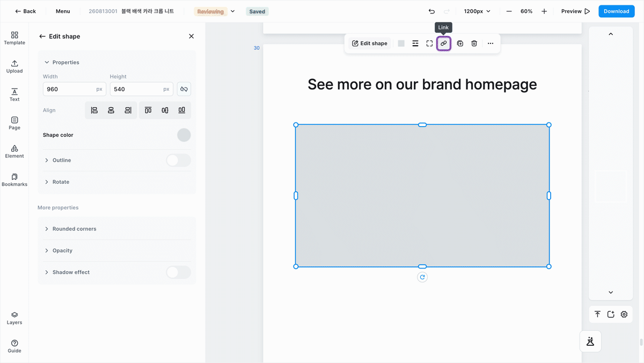This screenshot has width=644, height=363.
Task: Click add page sparkle icon
Action: (611, 315)
